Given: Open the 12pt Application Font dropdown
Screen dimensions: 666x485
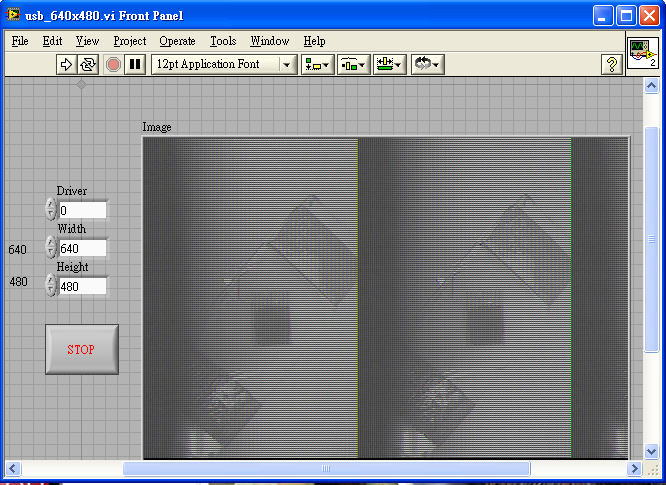Looking at the screenshot, I should click(x=224, y=65).
